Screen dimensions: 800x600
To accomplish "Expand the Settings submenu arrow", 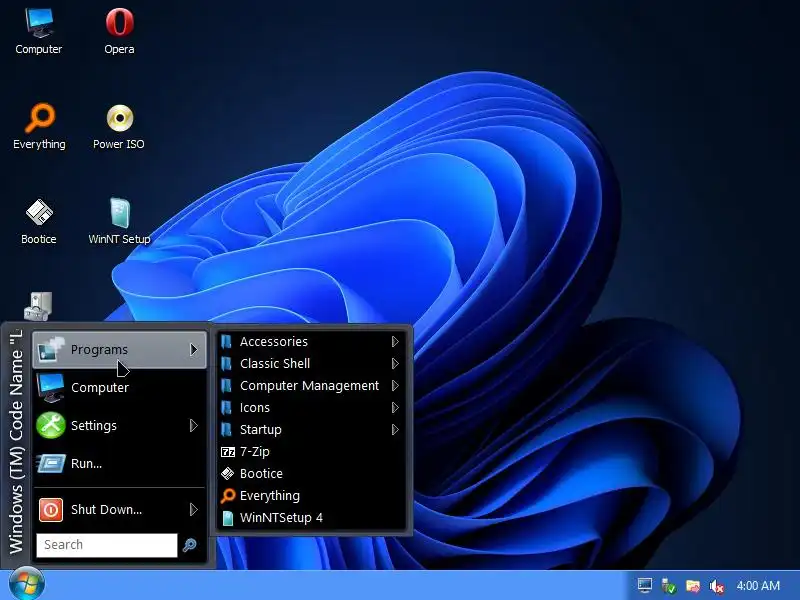I will 193,426.
